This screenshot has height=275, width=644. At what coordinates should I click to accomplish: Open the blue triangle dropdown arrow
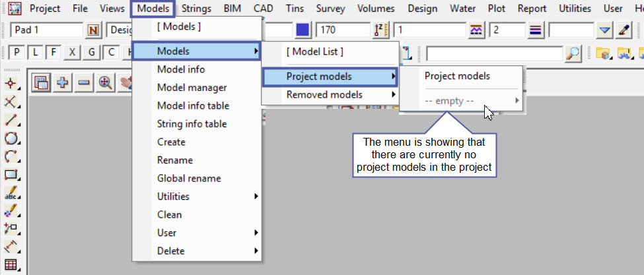pos(605,30)
